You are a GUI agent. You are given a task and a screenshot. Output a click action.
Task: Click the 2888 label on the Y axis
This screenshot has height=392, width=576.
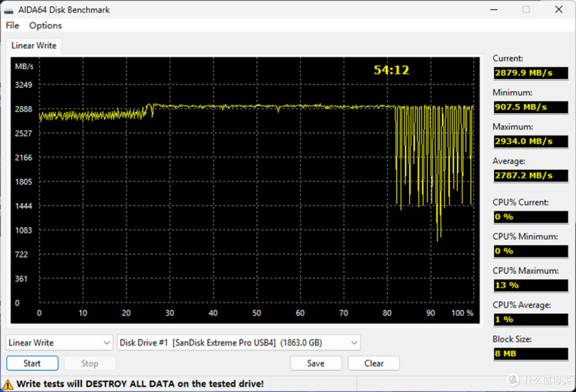click(x=23, y=109)
